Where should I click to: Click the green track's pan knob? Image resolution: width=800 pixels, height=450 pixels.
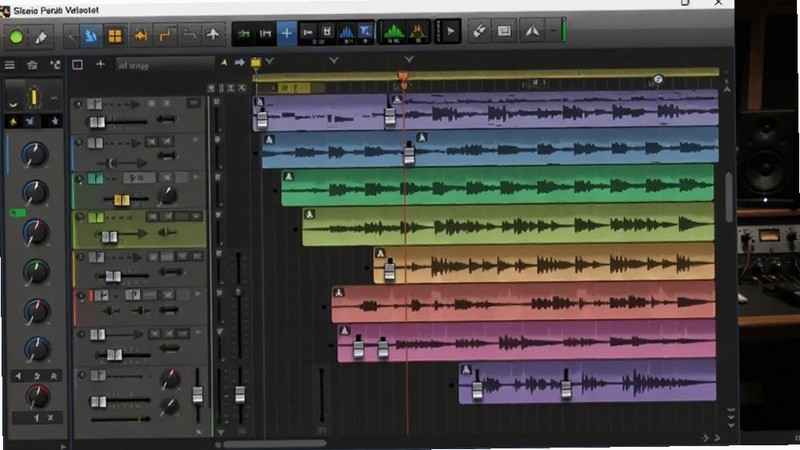167,195
